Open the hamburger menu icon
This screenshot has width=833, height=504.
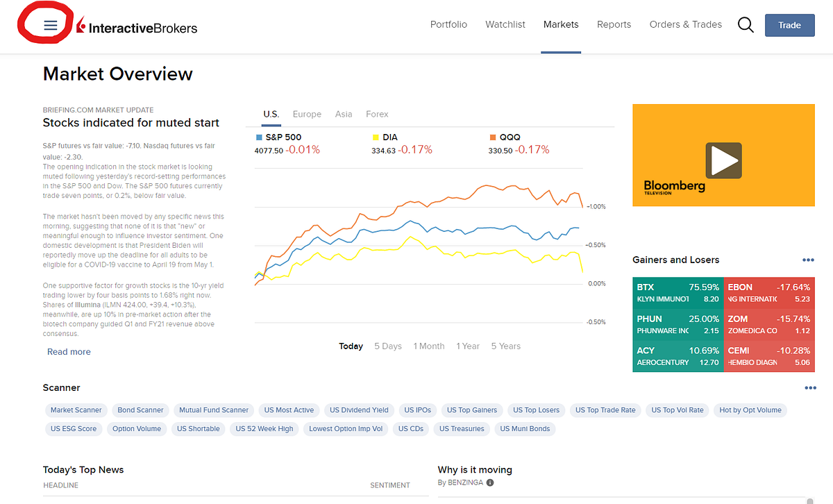(x=51, y=25)
